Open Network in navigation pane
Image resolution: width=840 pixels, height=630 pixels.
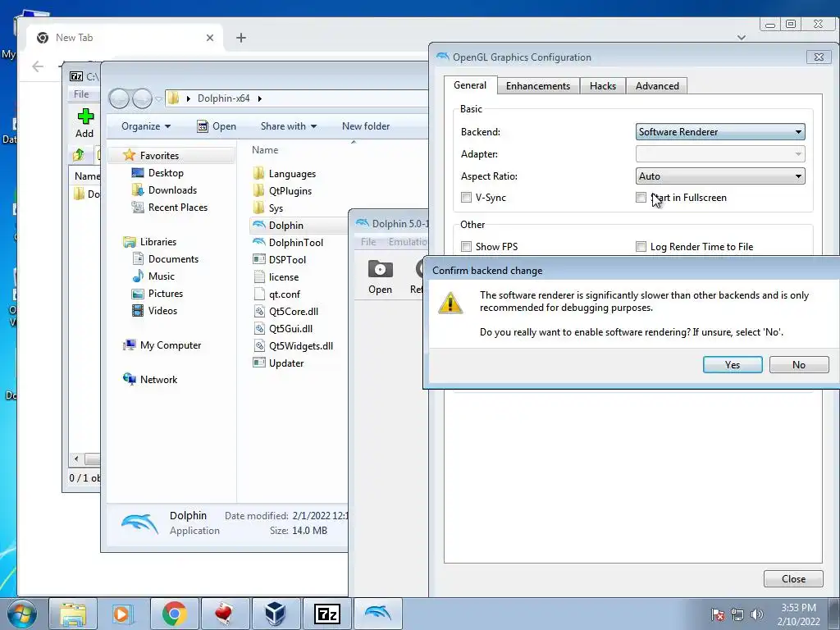click(158, 380)
